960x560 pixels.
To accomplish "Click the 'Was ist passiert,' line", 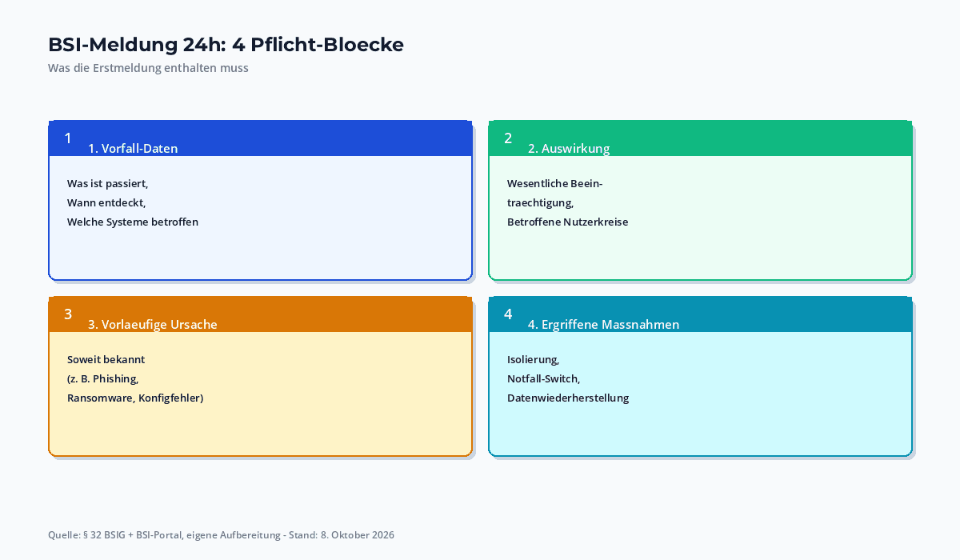I will tap(108, 184).
